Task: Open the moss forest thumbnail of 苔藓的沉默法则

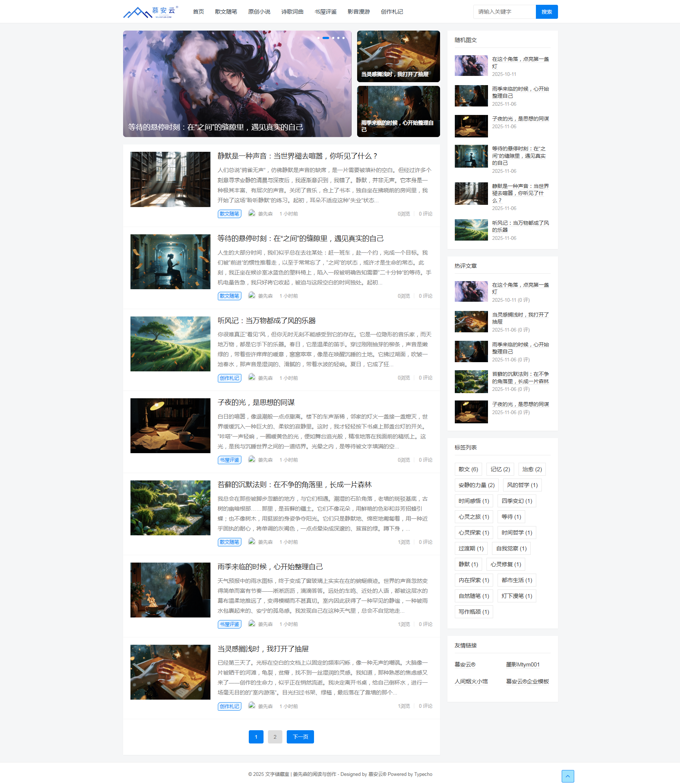Action: 170,508
